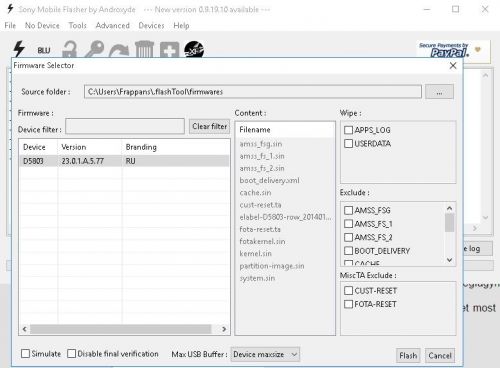
Task: Click the Clear filter button
Action: click(x=210, y=126)
